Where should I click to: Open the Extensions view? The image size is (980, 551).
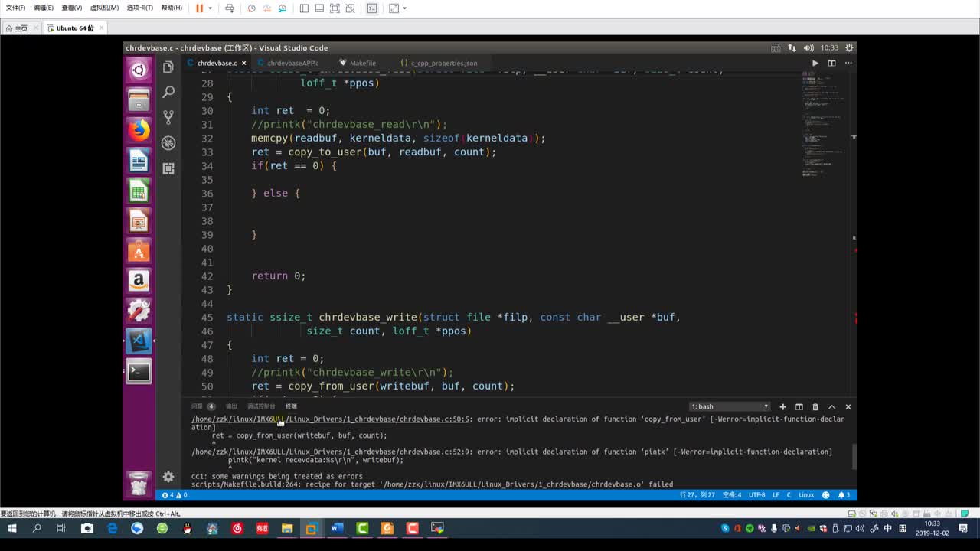(168, 168)
